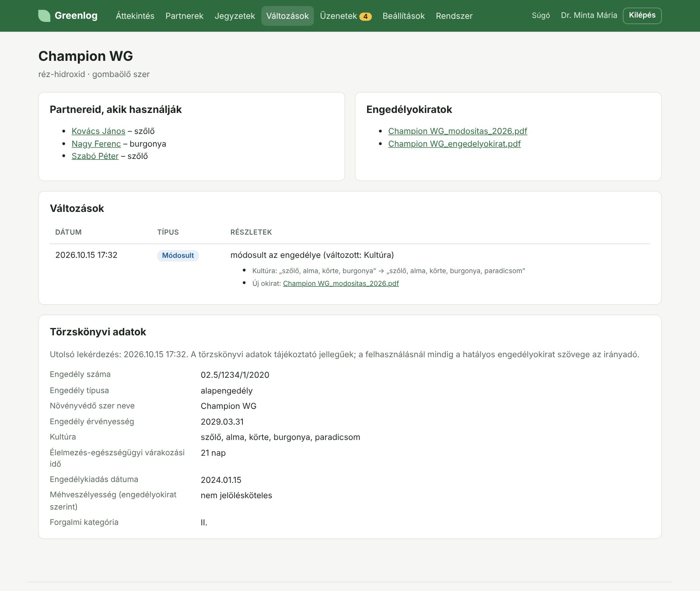Viewport: 700px width, 591px height.
Task: Open Champion WG_engedelyokirat.pdf document
Action: (454, 144)
